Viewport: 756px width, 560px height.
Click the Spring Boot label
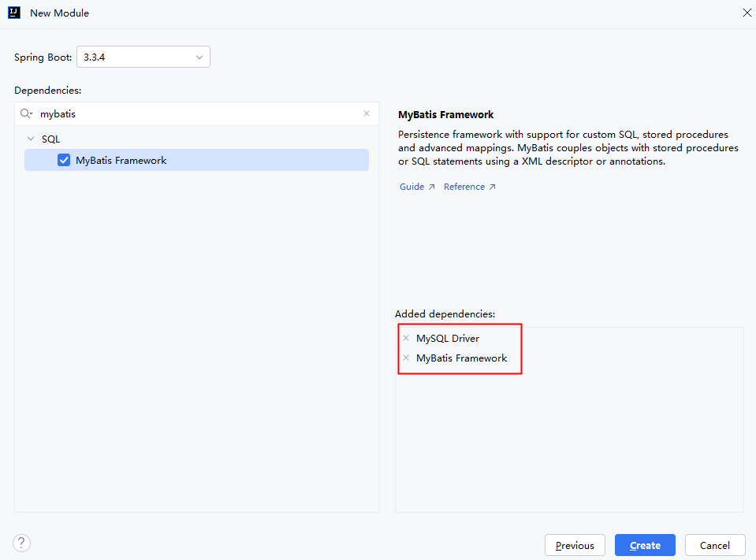(x=43, y=57)
